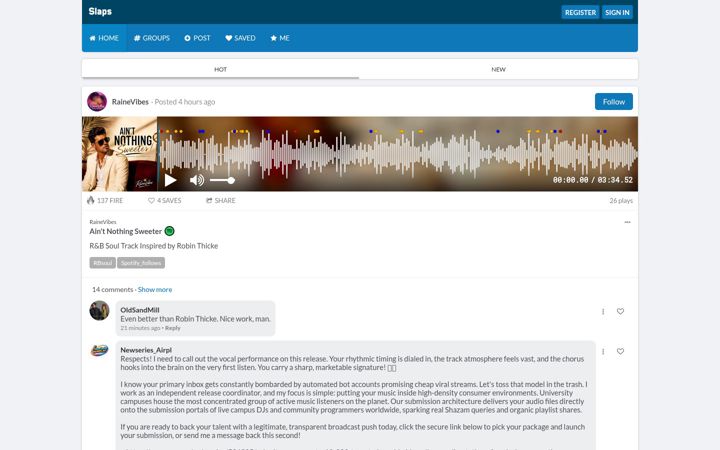The height and width of the screenshot is (450, 720).
Task: Go to the GROUPS page
Action: 152,38
